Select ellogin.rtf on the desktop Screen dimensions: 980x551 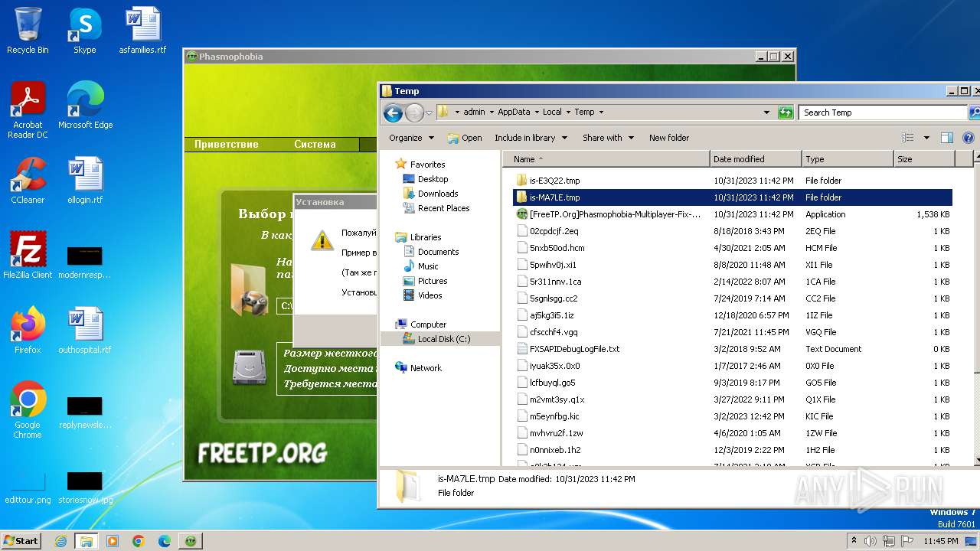[x=85, y=181]
